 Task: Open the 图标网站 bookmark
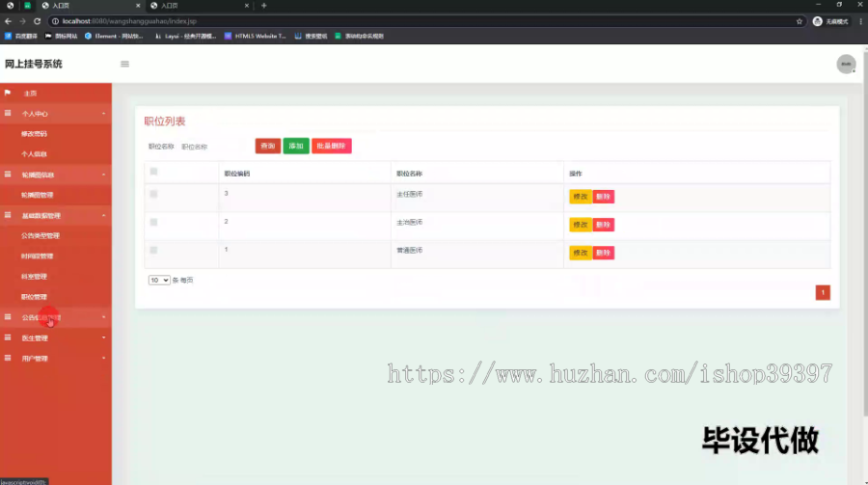62,36
